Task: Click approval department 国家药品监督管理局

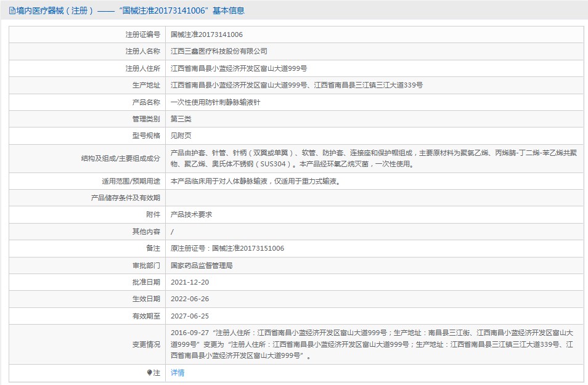Action: 202,265
